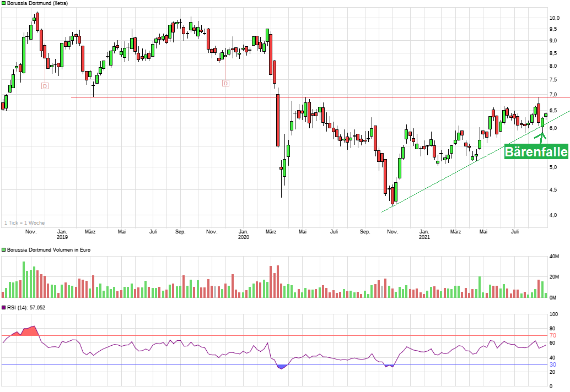Select the Borussia Dortmund (Xetra) chart title
The height and width of the screenshot is (392, 570).
(37, 3)
